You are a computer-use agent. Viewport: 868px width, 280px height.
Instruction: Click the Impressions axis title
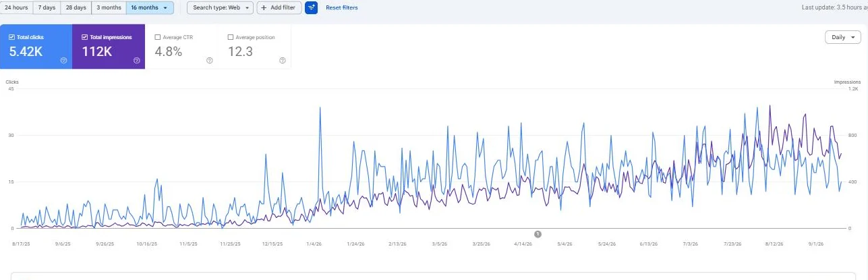(x=847, y=82)
